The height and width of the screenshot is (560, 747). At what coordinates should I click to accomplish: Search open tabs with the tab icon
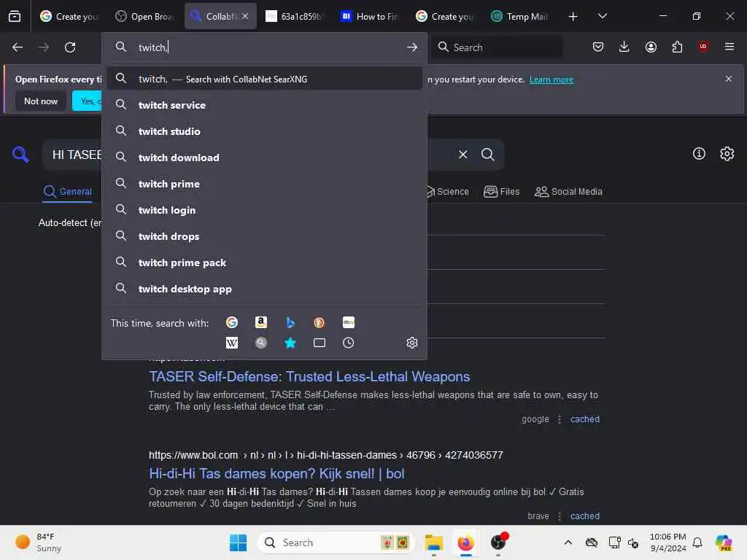(320, 343)
